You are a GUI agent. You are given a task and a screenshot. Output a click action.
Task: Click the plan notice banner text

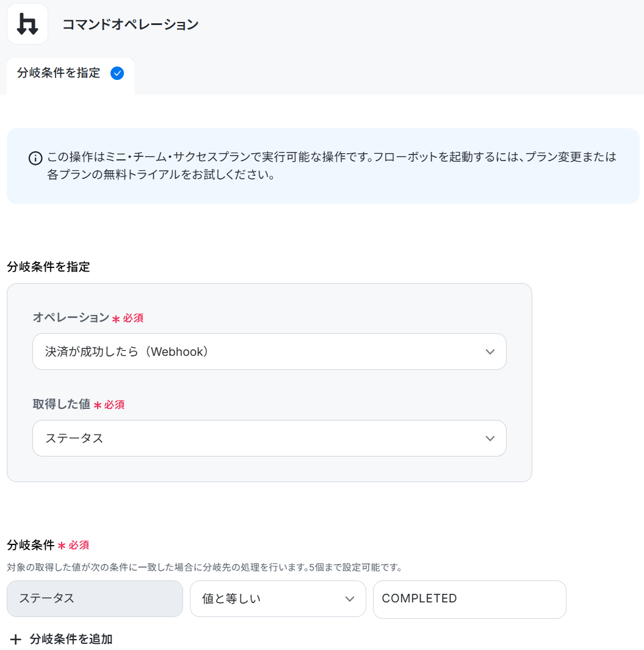[331, 165]
